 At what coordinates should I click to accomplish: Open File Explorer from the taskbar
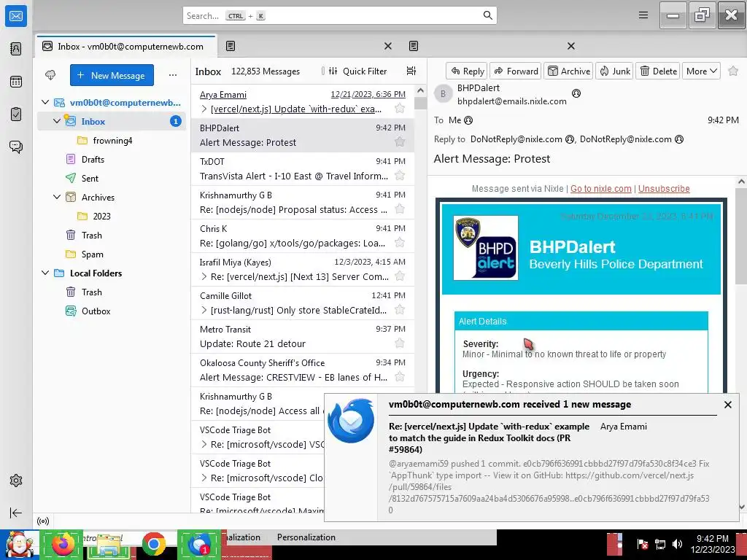click(x=108, y=544)
